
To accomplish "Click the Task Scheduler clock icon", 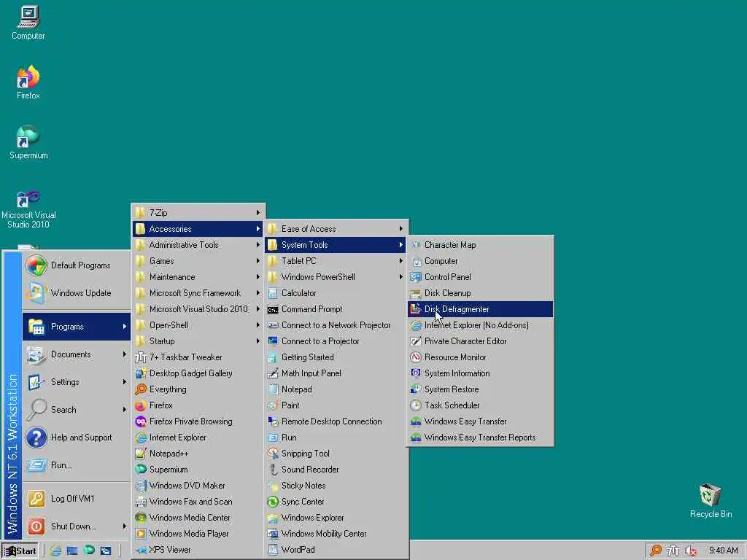I will (415, 405).
